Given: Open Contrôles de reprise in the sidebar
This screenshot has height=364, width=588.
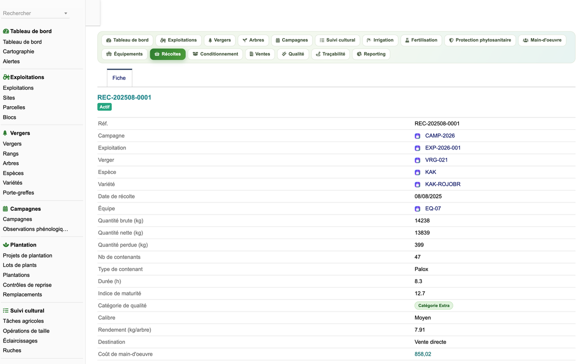Looking at the screenshot, I should click(x=27, y=285).
